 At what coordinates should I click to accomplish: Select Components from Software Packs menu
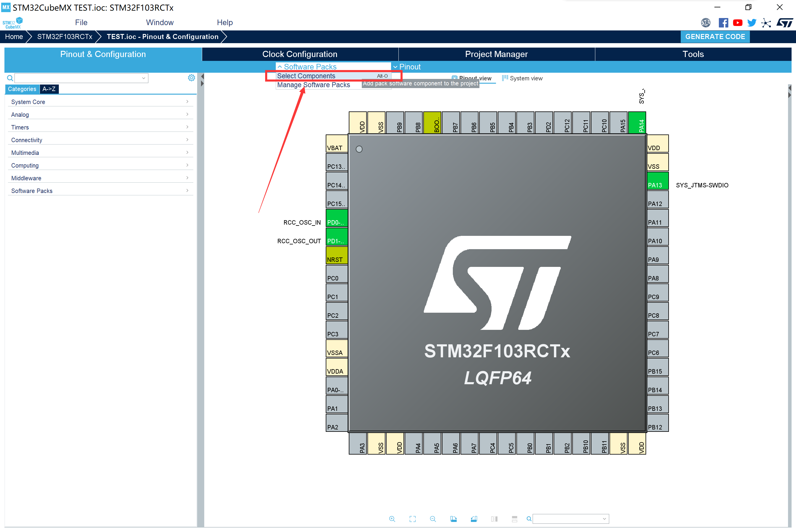click(x=306, y=76)
